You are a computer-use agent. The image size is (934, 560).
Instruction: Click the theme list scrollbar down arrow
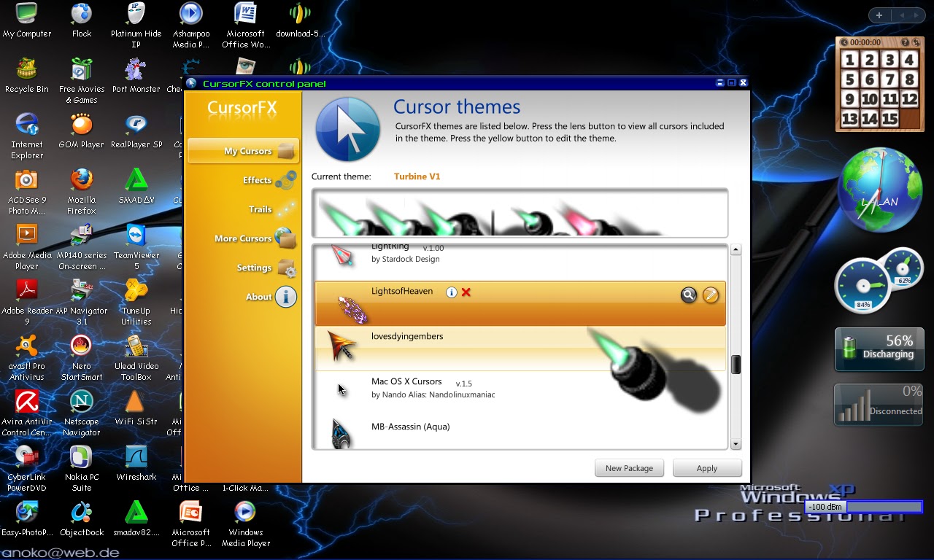[736, 444]
